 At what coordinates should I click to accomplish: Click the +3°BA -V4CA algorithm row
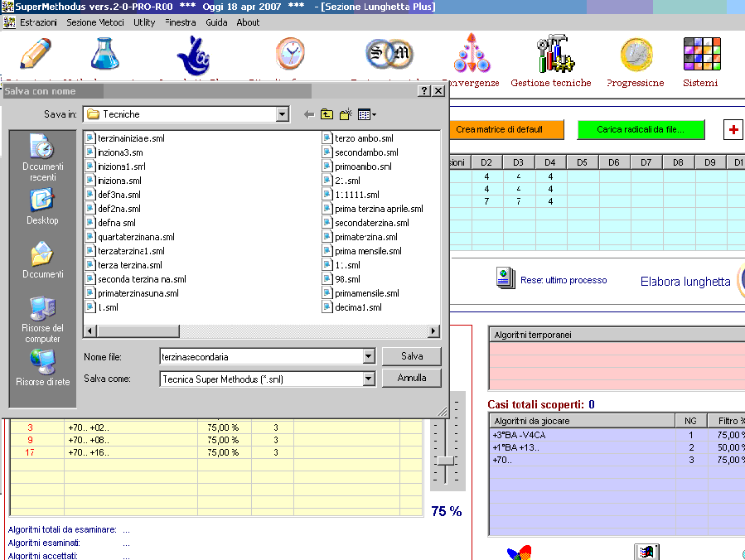(617, 435)
